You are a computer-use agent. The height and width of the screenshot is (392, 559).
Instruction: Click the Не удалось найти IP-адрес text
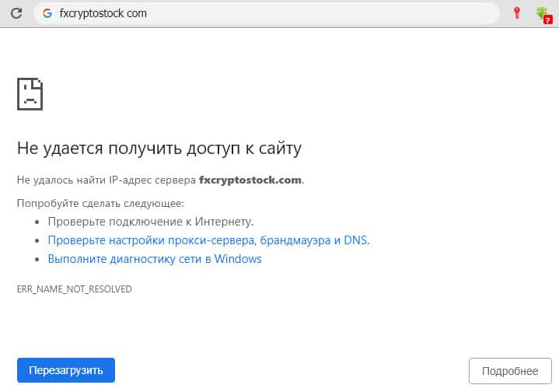(107, 180)
